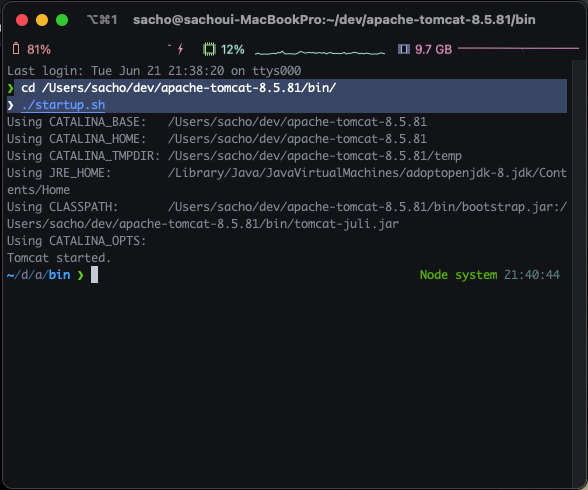Image resolution: width=588 pixels, height=490 pixels.
Task: Click the 12% CPU usage value
Action: click(232, 49)
